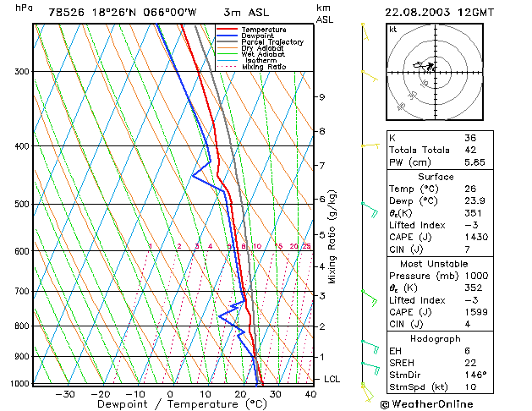Click the 'StmSpd (kt)' value 10
Image resolution: width=532 pixels, height=411 pixels.
[470, 387]
